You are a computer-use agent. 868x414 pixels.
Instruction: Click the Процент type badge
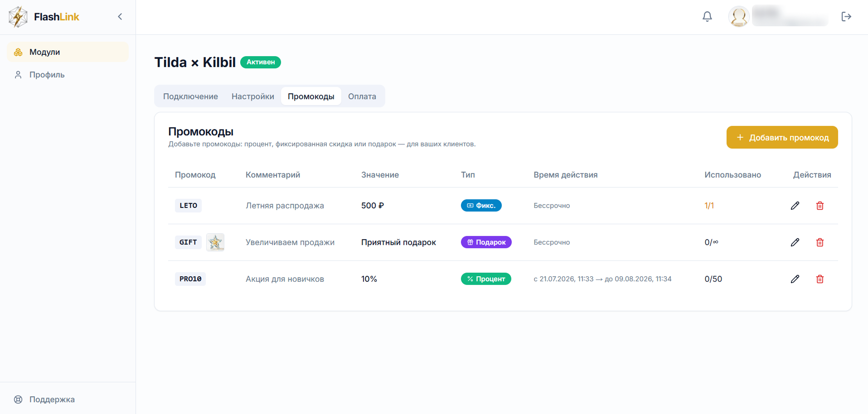click(486, 279)
